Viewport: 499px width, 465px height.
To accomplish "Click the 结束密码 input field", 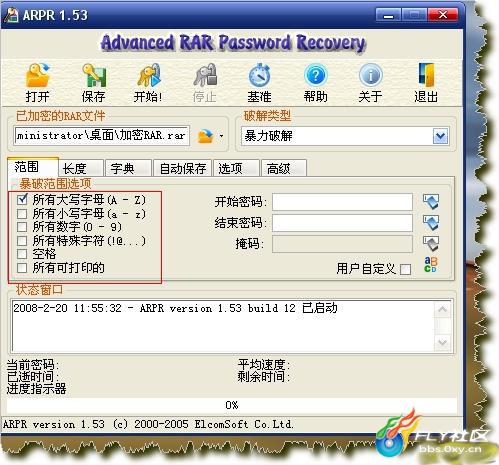I will (x=342, y=223).
